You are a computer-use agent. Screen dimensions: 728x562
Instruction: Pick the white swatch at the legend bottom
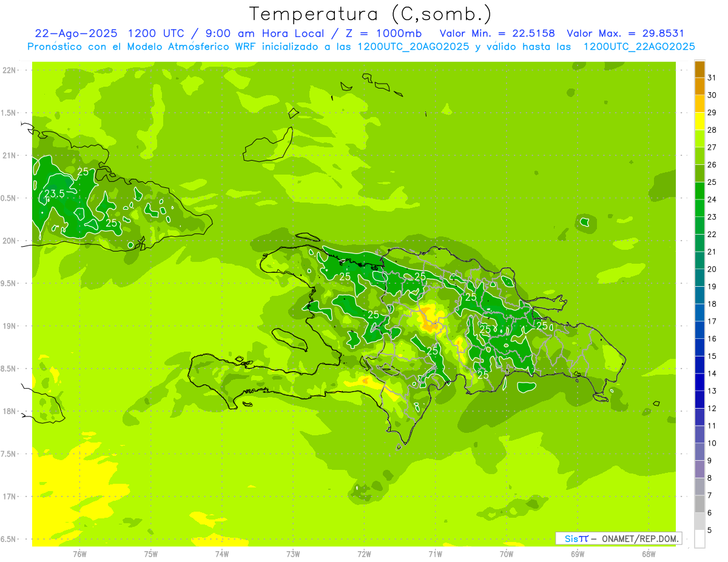tap(699, 538)
